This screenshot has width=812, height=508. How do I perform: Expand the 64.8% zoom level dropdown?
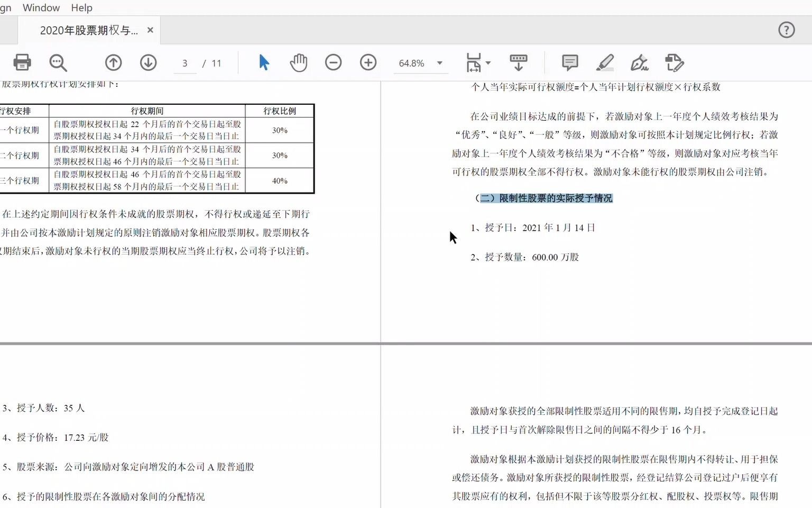(x=439, y=63)
